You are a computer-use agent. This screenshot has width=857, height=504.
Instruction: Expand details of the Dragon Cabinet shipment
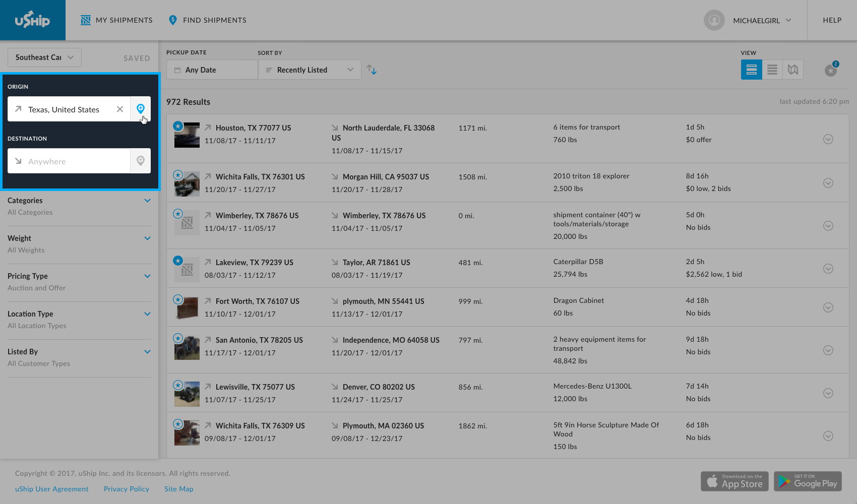(x=828, y=307)
